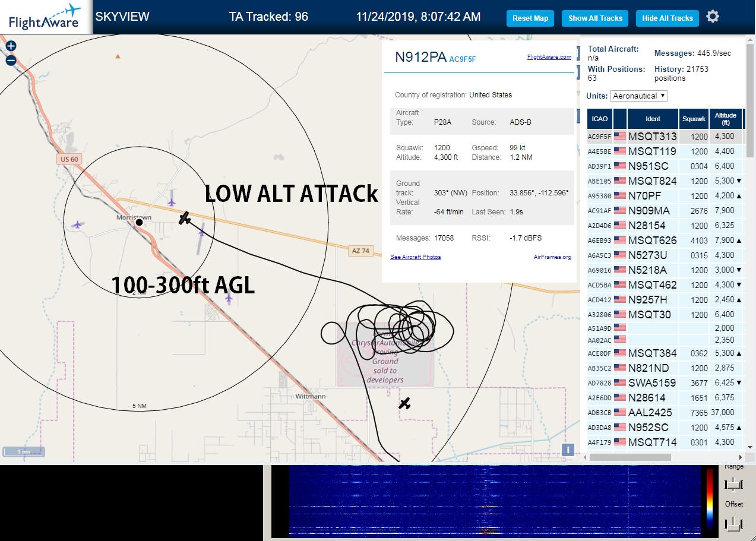The height and width of the screenshot is (541, 756).
Task: Click the aircraft table horizontal scrollbar
Action: pyautogui.click(x=630, y=457)
